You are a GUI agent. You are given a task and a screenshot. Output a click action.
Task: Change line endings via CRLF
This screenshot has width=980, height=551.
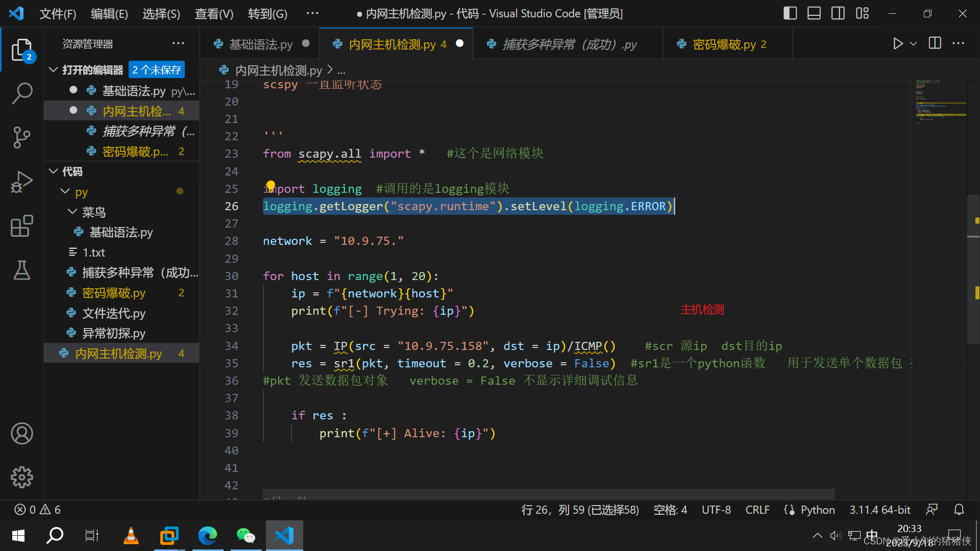coord(757,510)
